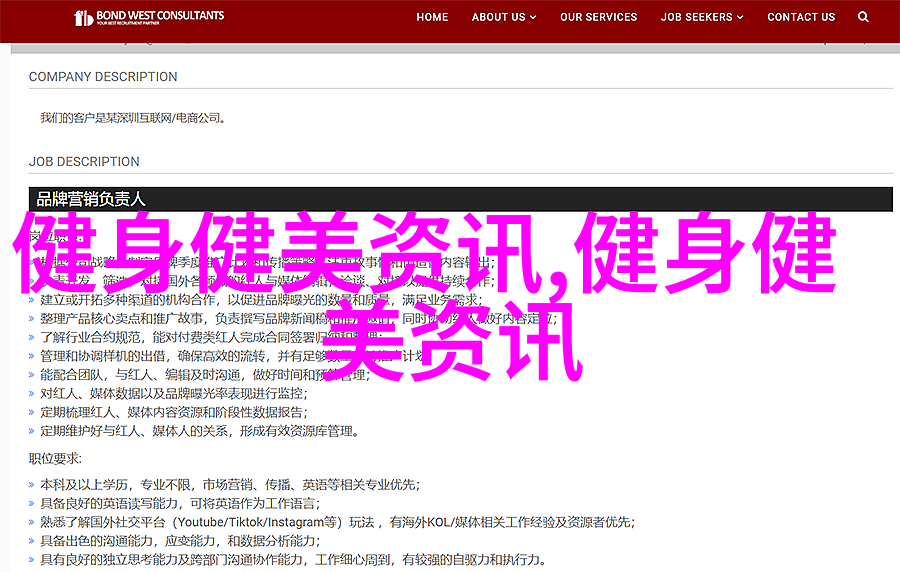Click the Company Description heading

pos(103,77)
